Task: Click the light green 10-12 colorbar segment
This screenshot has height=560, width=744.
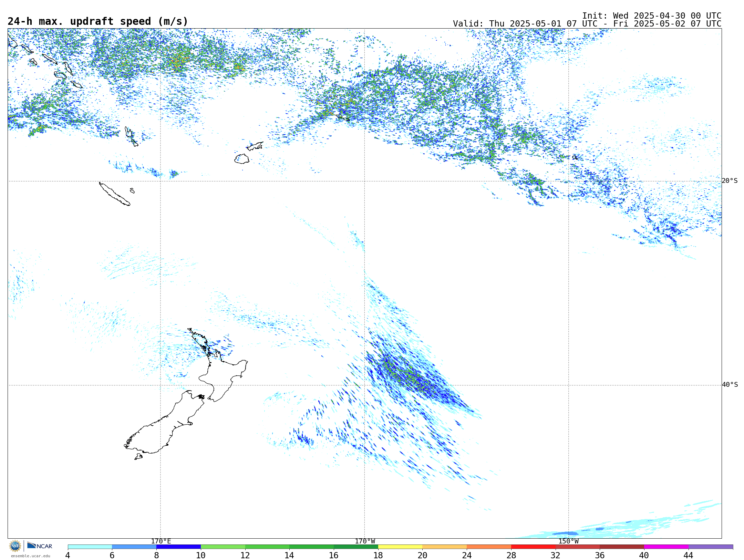Action: point(223,547)
